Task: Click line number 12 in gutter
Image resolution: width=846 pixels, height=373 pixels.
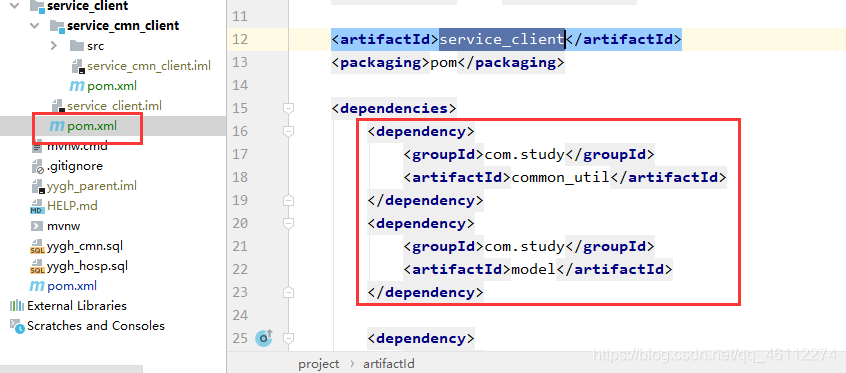Action: pos(240,39)
